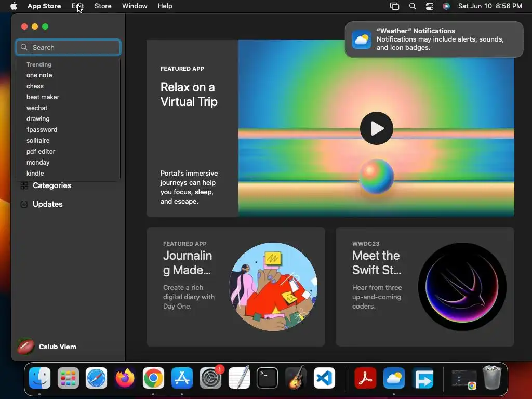Click the Categories grid icon in sidebar

pyautogui.click(x=24, y=185)
